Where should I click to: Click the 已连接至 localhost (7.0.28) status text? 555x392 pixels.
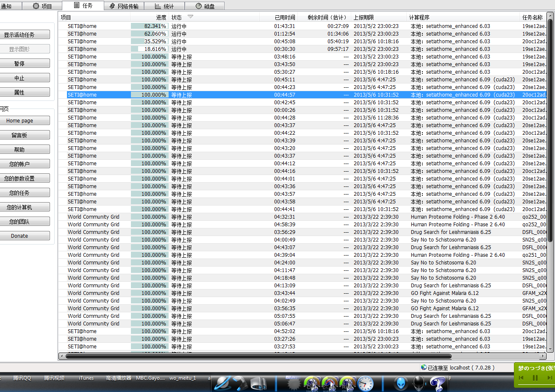click(x=461, y=368)
